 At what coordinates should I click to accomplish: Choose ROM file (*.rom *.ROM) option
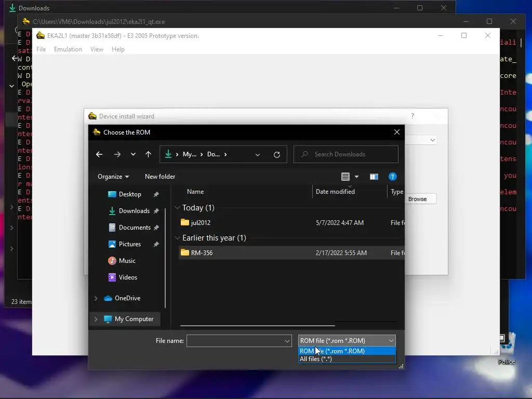pos(347,351)
